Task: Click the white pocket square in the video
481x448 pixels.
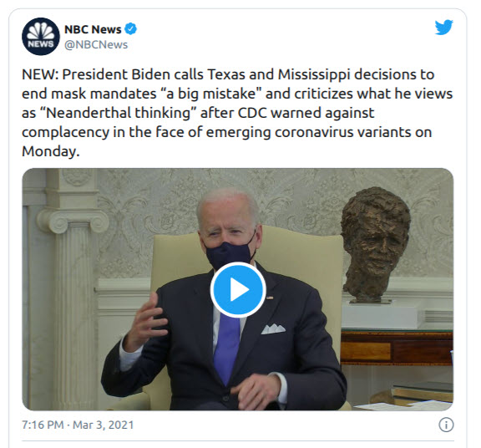Action: pyautogui.click(x=273, y=328)
